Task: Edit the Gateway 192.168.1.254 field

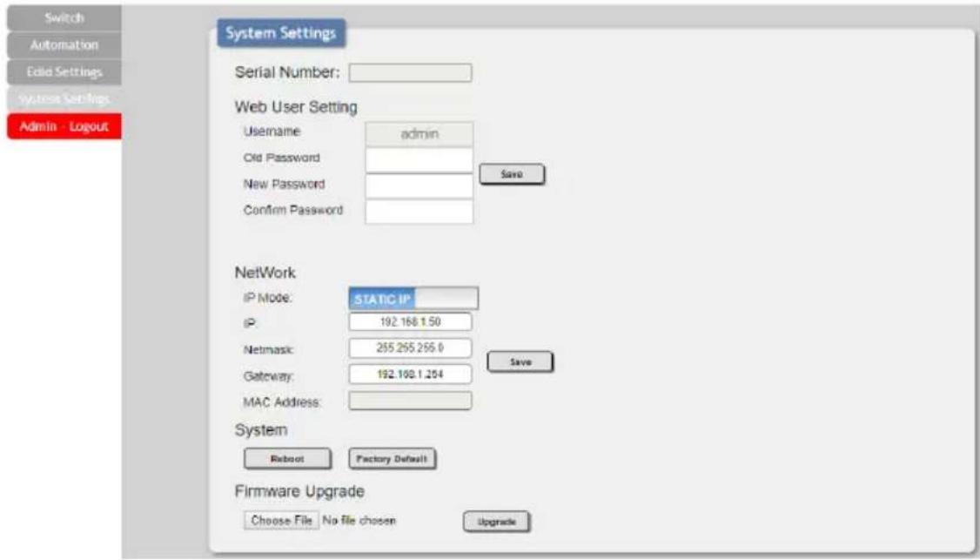Action: (x=410, y=374)
